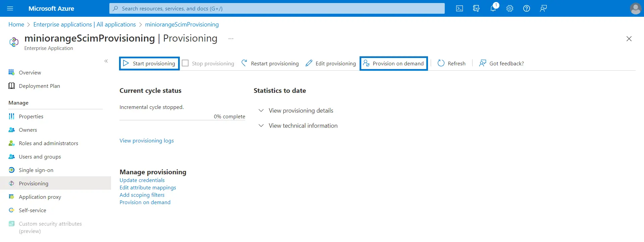Expand View provisioning details
The image size is (644, 242).
tap(261, 111)
